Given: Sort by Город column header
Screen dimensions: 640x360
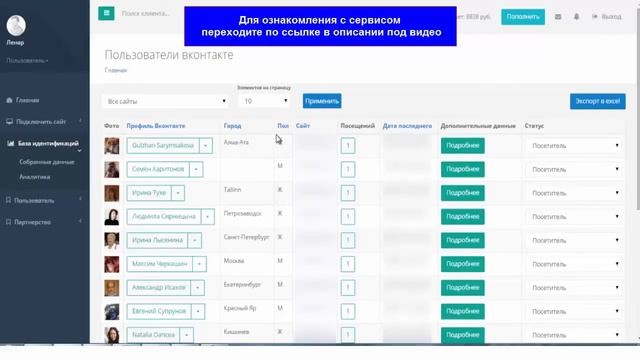Looking at the screenshot, I should tap(232, 126).
